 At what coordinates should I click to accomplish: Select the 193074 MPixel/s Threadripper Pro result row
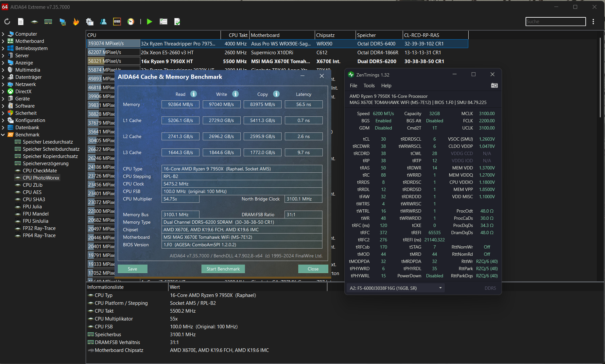[277, 43]
